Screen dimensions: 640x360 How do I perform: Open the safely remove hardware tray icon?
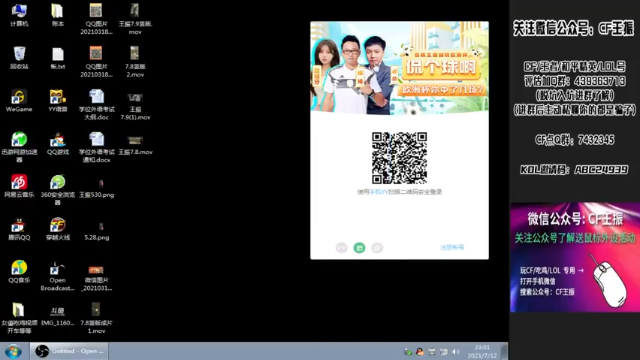(x=407, y=351)
